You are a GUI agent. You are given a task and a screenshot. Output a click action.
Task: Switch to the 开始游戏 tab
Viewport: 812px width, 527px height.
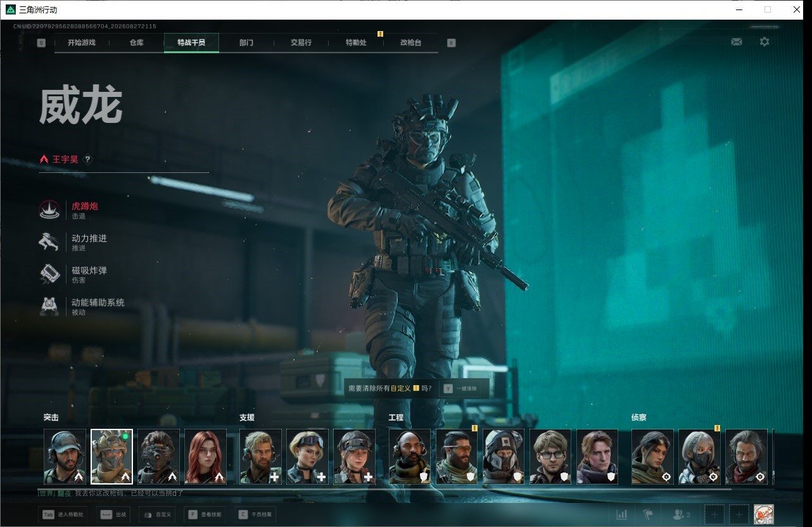click(82, 43)
